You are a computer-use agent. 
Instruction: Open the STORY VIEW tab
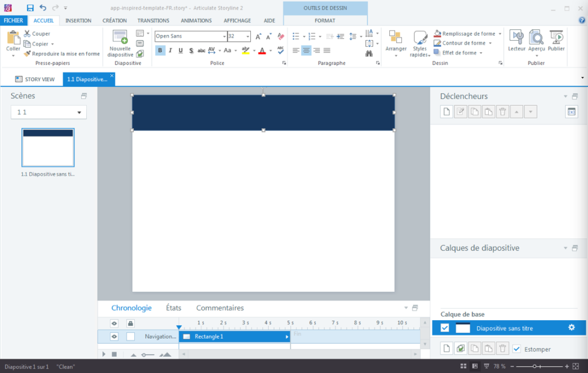pos(36,79)
